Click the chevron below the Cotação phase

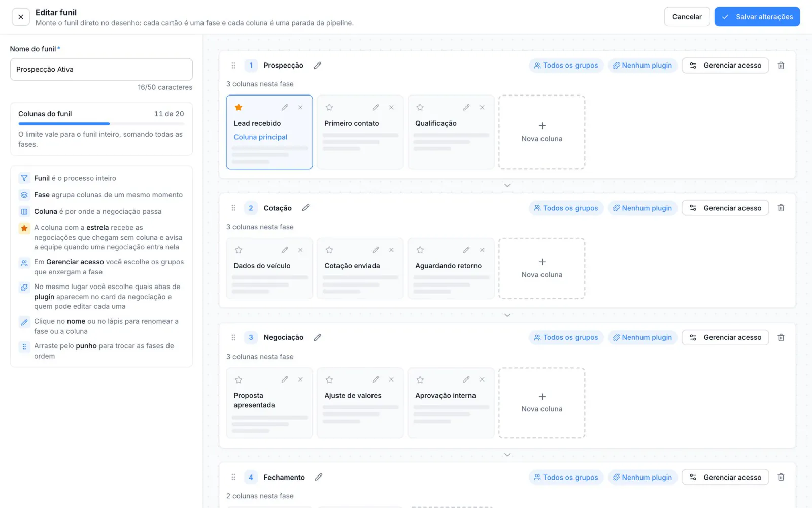[x=507, y=315]
